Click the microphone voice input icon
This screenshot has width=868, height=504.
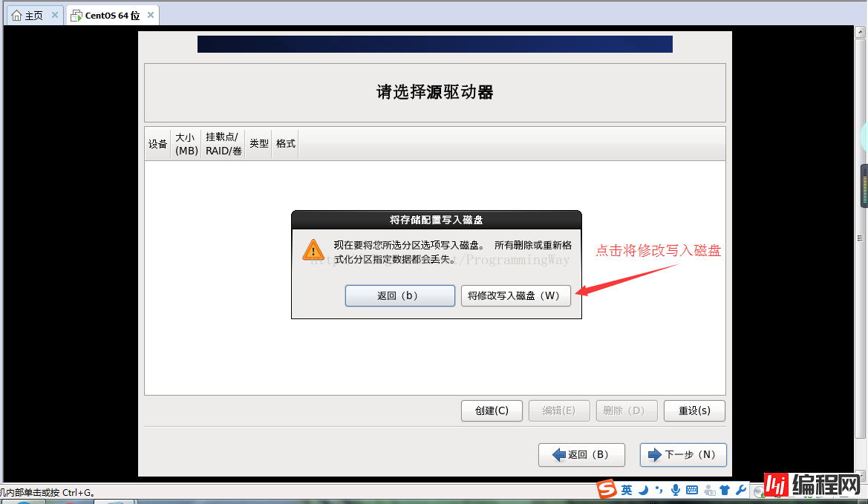pos(676,490)
